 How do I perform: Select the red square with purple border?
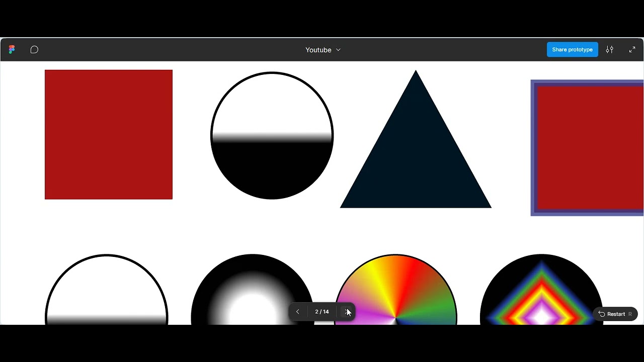click(587, 148)
